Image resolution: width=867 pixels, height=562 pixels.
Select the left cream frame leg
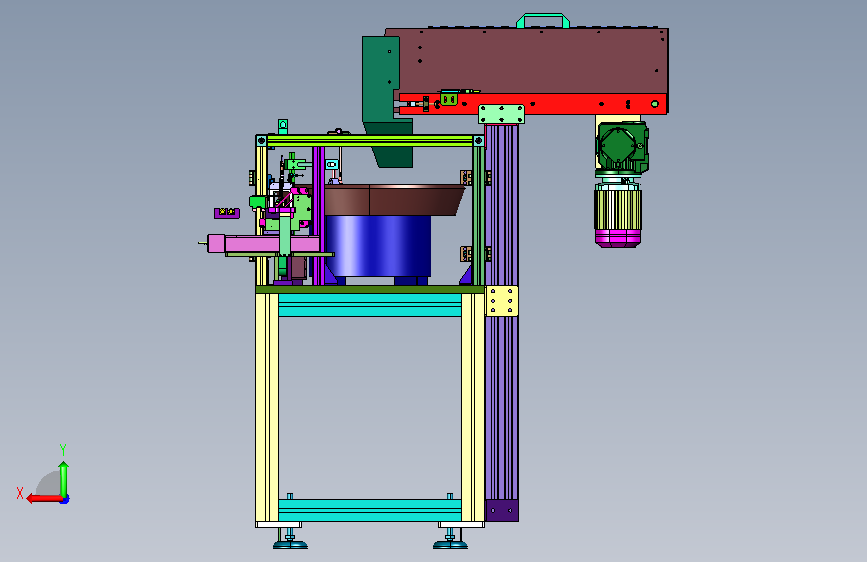tap(267, 407)
